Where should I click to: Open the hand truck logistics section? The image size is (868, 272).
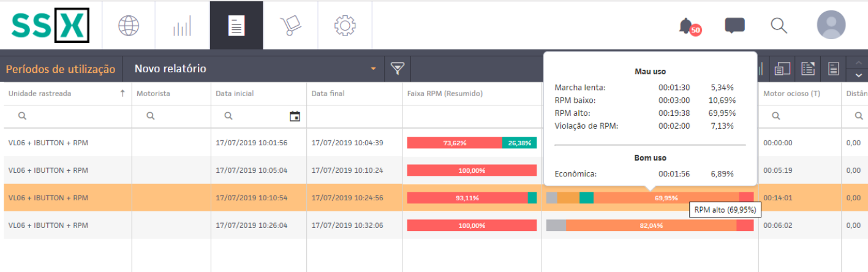click(x=290, y=25)
